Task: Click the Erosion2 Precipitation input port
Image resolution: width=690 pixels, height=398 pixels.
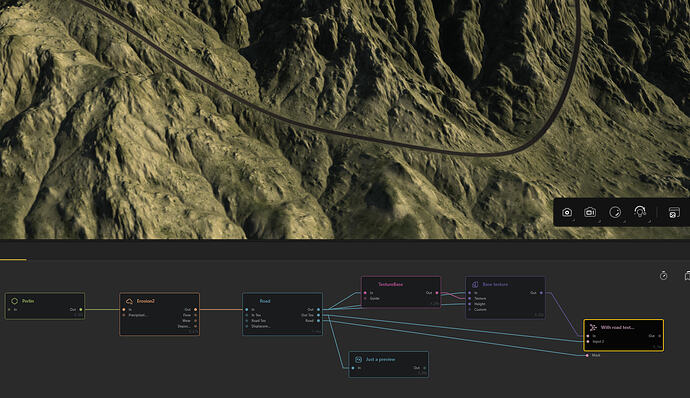Action: 124,315
